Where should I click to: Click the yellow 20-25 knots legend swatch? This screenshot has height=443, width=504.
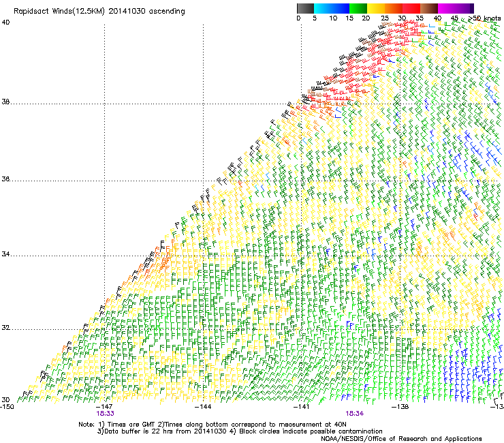pyautogui.click(x=376, y=8)
